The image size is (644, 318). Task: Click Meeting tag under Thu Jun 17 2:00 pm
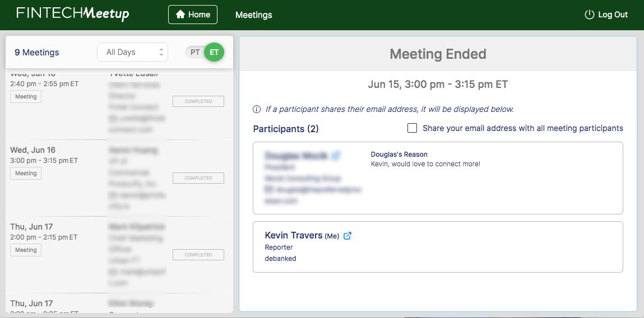26,250
